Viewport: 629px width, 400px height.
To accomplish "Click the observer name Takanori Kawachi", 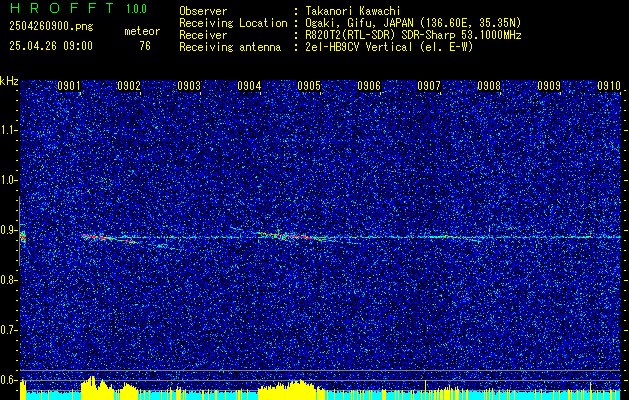I will click(353, 12).
